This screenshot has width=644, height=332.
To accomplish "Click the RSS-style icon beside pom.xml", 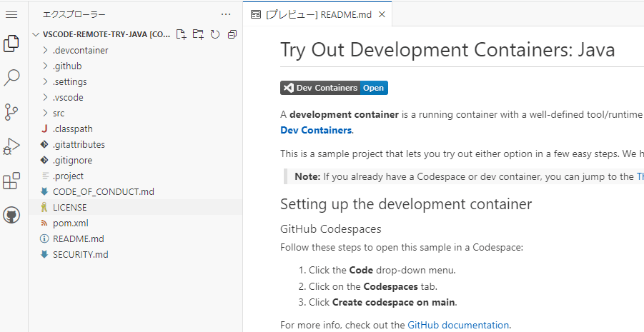I will click(x=44, y=223).
